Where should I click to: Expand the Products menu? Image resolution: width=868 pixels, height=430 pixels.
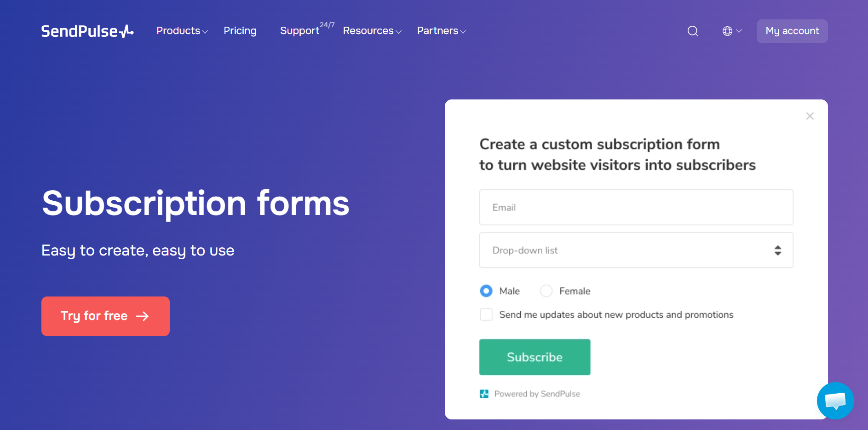182,31
